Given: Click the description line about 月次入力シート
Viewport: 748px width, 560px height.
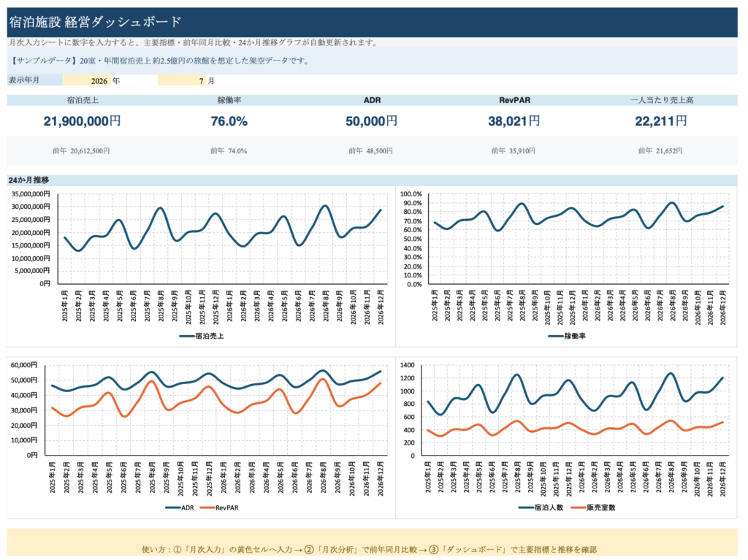Looking at the screenshot, I should pyautogui.click(x=194, y=42).
